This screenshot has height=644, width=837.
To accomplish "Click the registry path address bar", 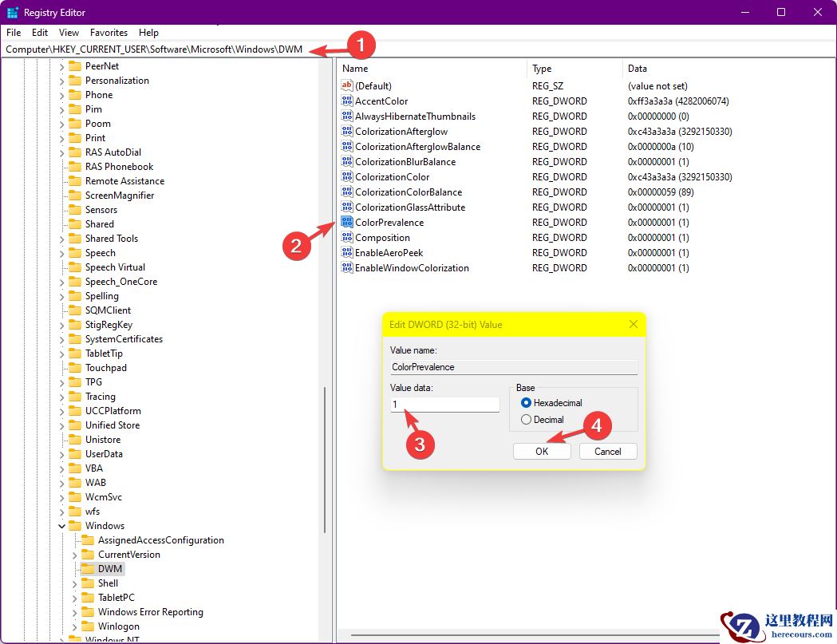I will 418,49.
